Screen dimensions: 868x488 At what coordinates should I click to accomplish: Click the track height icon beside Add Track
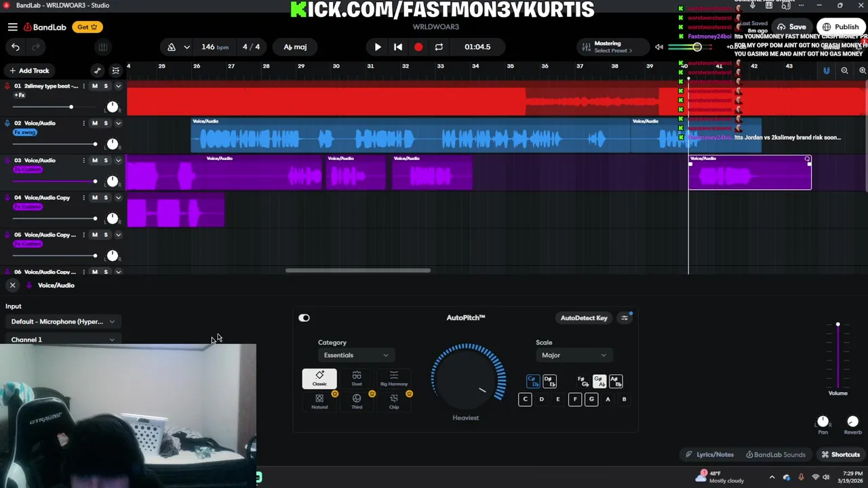point(116,70)
